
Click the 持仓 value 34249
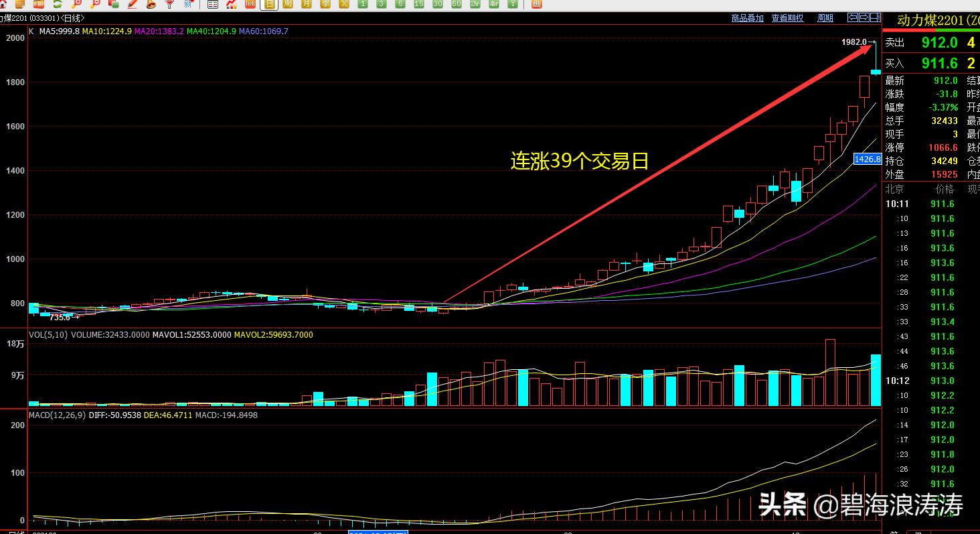(945, 161)
